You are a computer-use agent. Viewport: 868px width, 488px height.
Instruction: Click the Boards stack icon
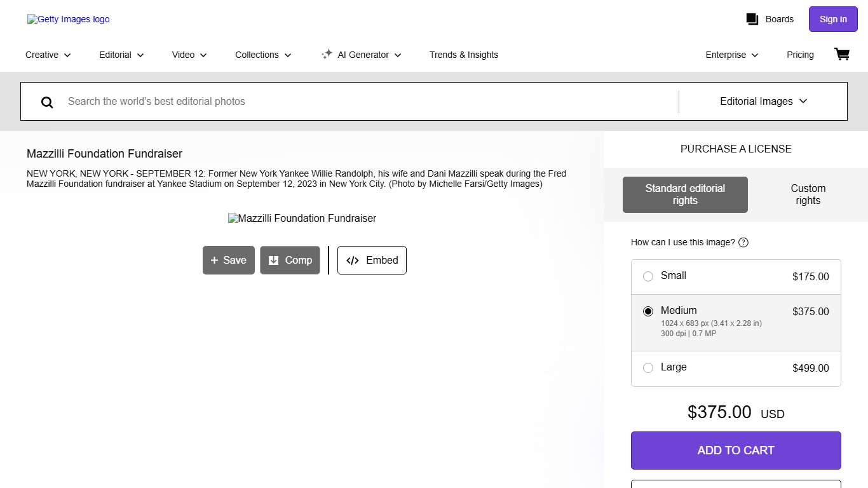tap(752, 19)
